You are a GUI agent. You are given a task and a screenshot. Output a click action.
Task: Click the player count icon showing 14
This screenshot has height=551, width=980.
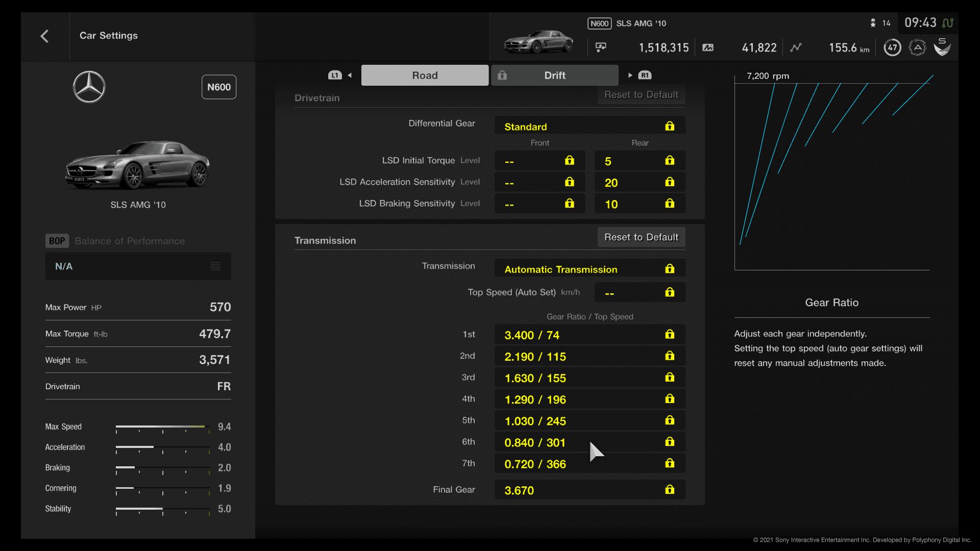pyautogui.click(x=873, y=23)
